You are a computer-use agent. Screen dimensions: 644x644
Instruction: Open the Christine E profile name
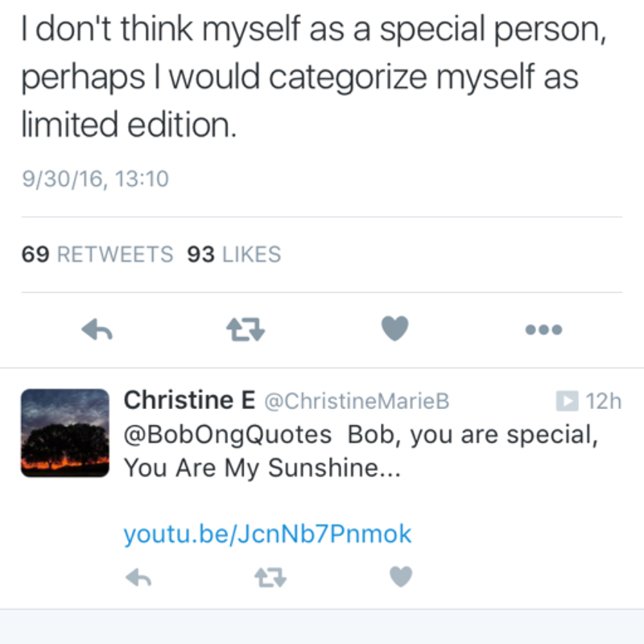tap(189, 400)
